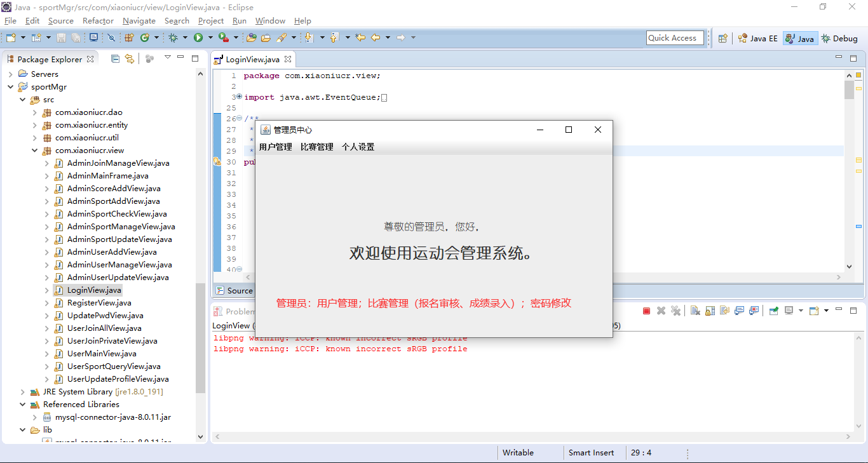Select mysql-connector-java-8.0.11.jar under Referenced Libraries
Screen dimensions: 868x463
112,417
